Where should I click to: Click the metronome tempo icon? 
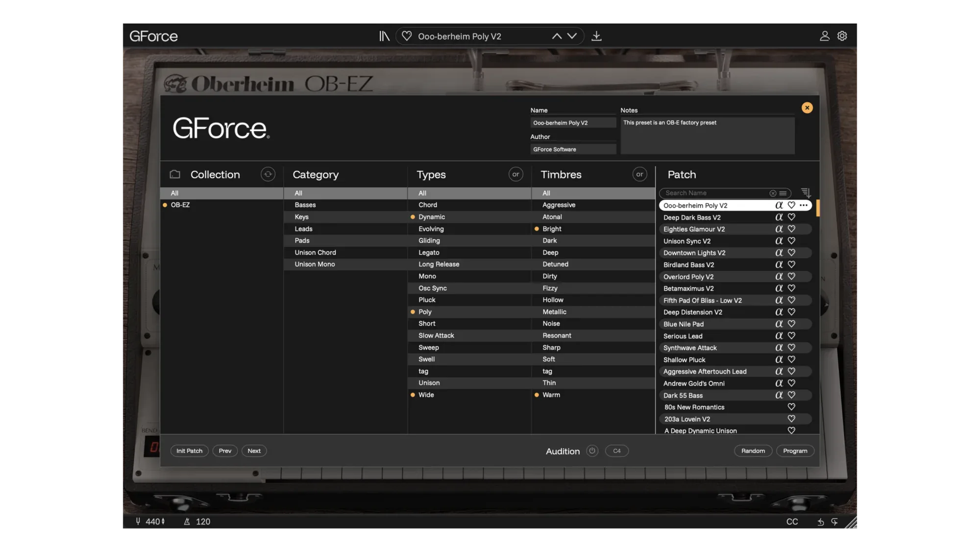click(x=187, y=522)
